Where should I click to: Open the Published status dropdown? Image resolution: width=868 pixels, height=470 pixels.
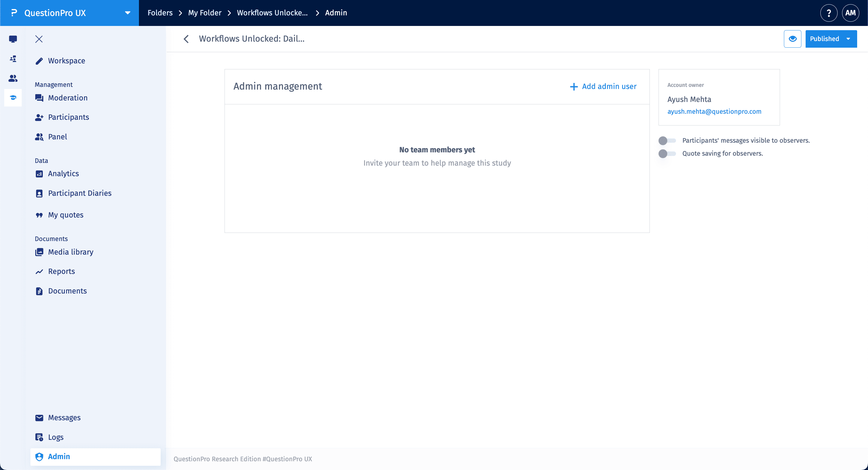(831, 39)
